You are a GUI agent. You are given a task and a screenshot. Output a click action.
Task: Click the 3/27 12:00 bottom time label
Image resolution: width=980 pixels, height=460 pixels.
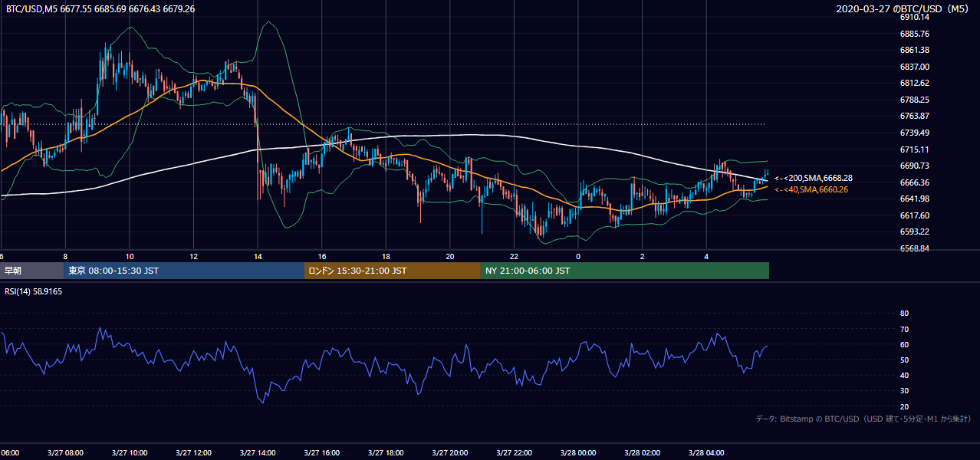click(193, 452)
